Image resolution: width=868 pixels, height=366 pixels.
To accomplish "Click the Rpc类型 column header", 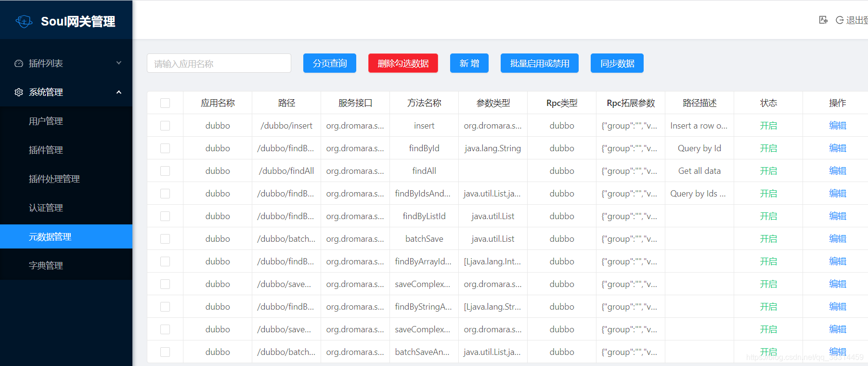I will tap(562, 103).
